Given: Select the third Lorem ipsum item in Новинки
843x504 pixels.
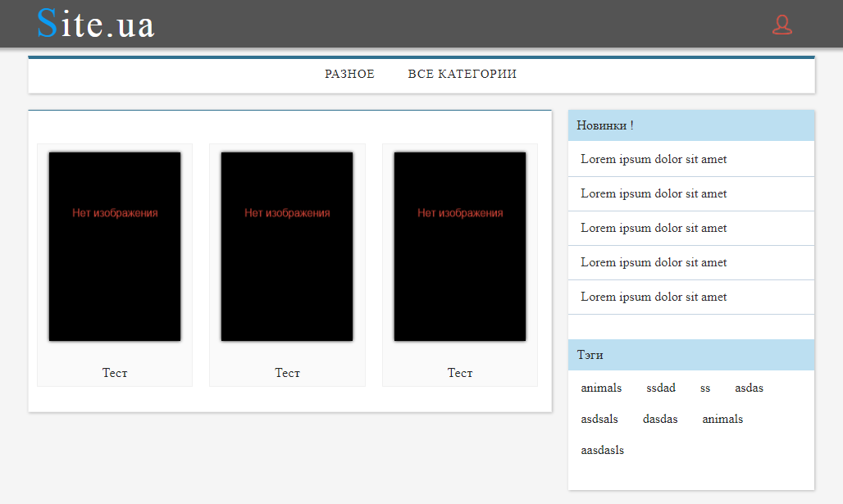Looking at the screenshot, I should (654, 228).
